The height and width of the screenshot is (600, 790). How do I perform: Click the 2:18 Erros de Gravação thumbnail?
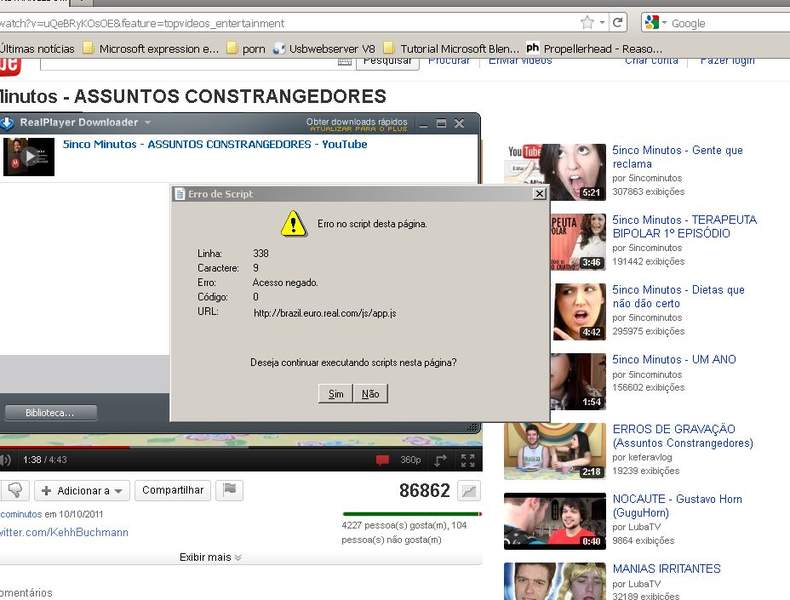point(555,451)
